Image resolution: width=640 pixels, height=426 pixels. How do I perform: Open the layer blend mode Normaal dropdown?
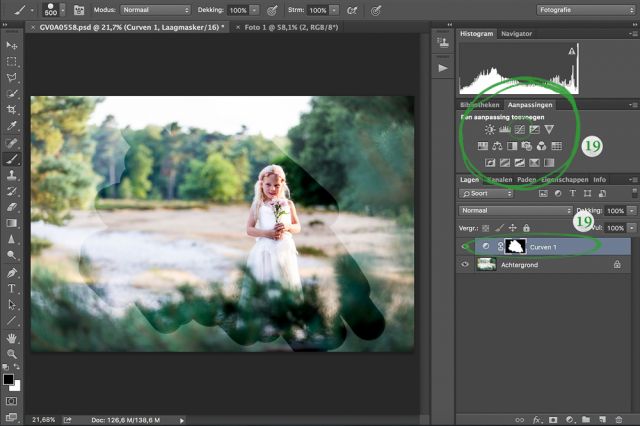[516, 211]
